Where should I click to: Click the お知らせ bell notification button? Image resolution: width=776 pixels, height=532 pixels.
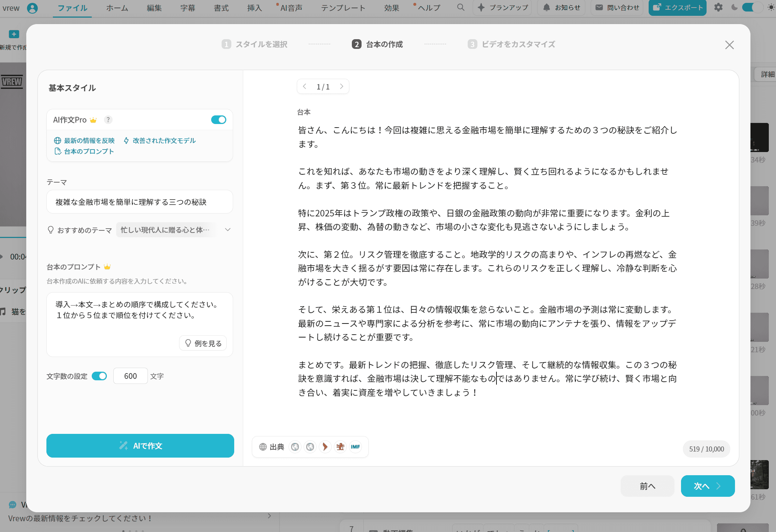click(x=561, y=8)
